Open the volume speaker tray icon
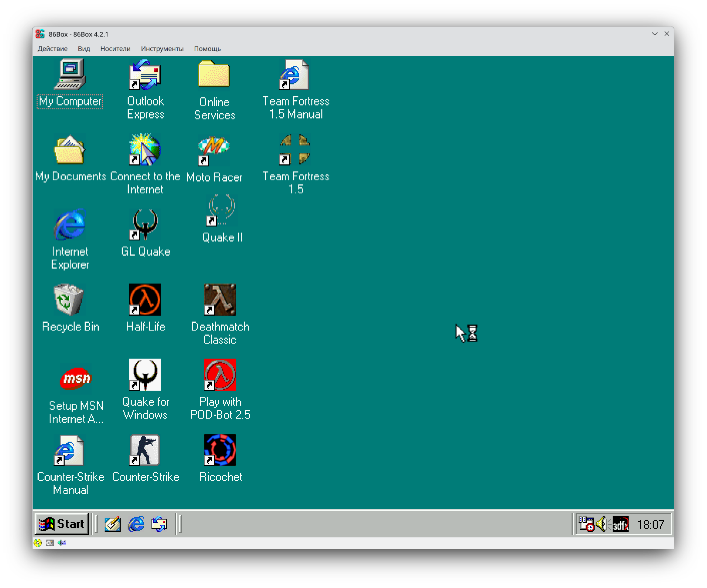The height and width of the screenshot is (588, 707). pos(602,524)
